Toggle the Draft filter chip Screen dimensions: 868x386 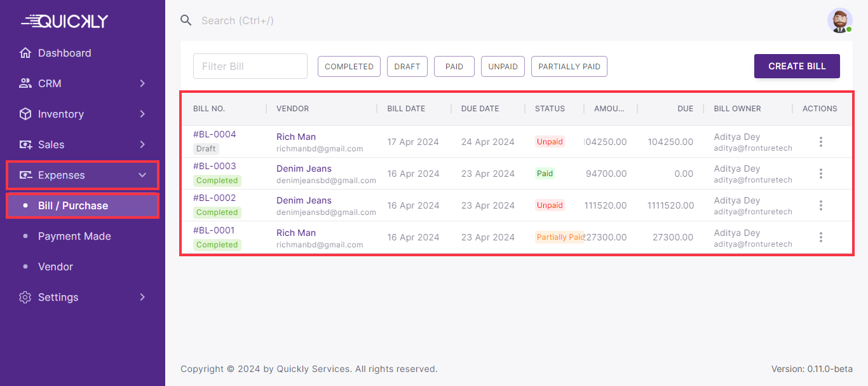click(x=407, y=67)
